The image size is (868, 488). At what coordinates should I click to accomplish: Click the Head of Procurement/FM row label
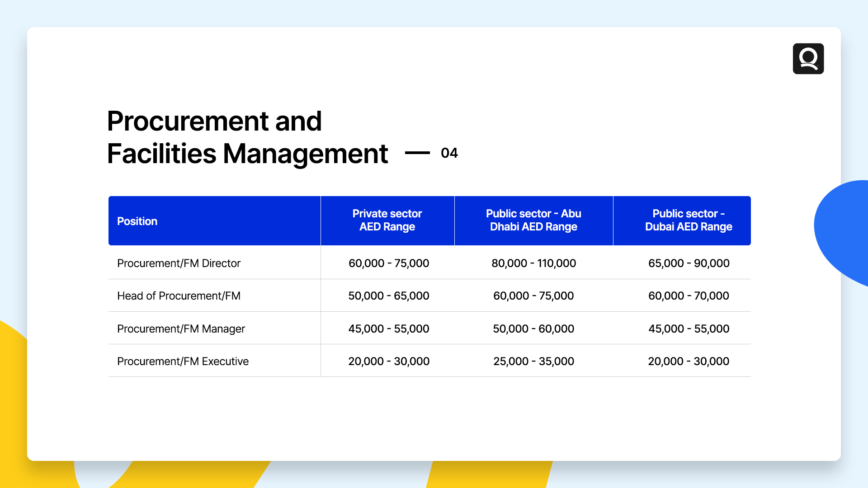click(179, 296)
